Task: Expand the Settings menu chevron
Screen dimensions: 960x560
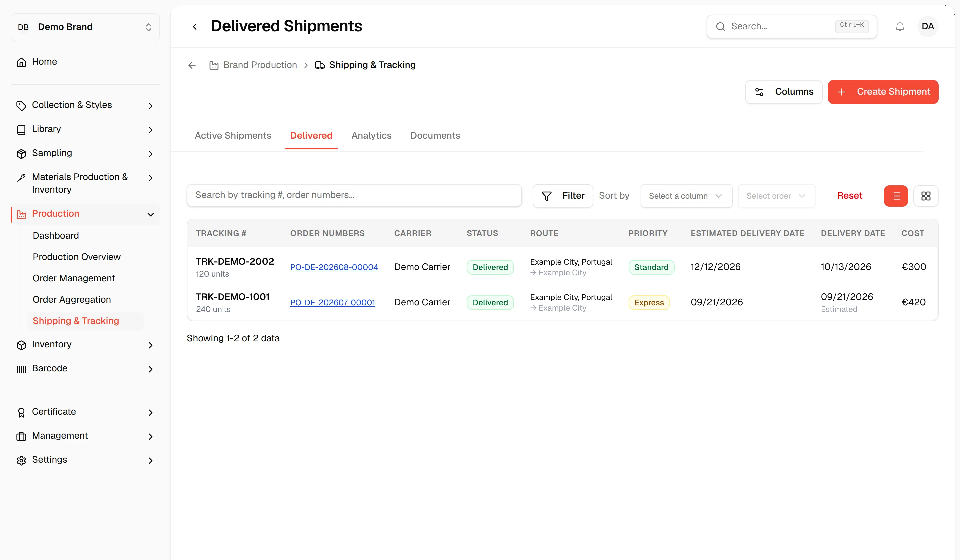Action: tap(150, 461)
